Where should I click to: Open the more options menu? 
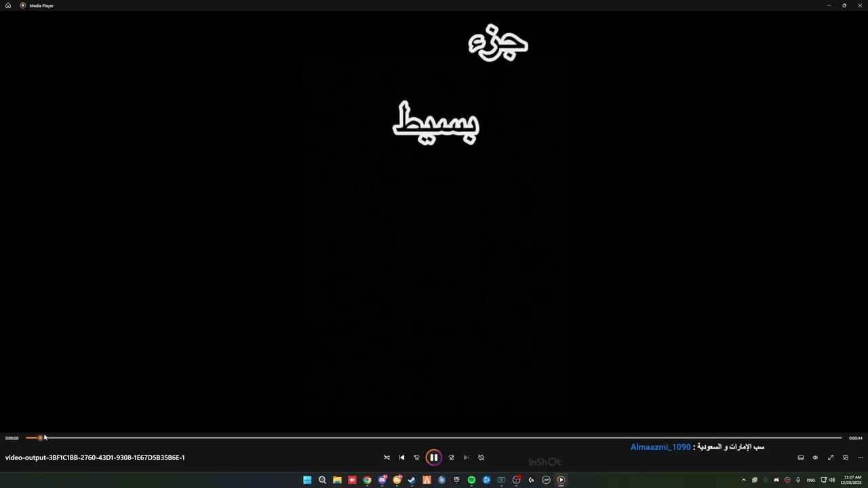(x=860, y=457)
